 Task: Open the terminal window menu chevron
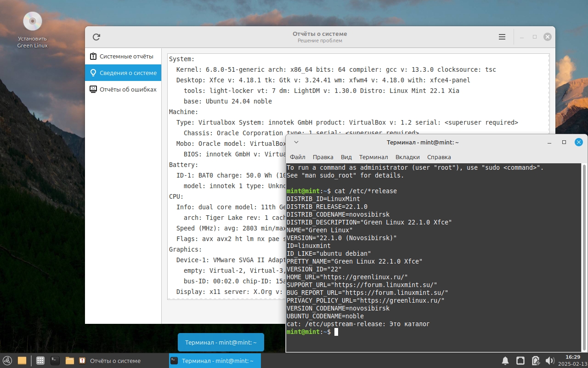point(296,142)
